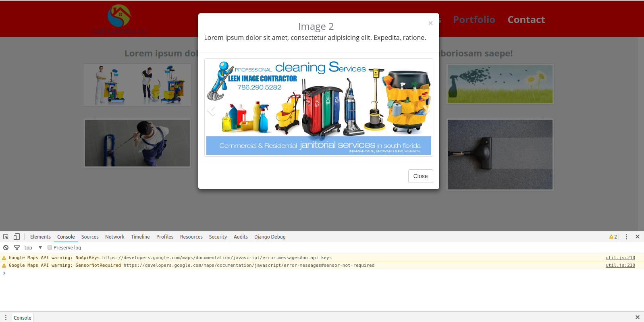Open util.js:210 link for NoApiKeys warning
Screen dimensions: 644x322
(x=620, y=258)
